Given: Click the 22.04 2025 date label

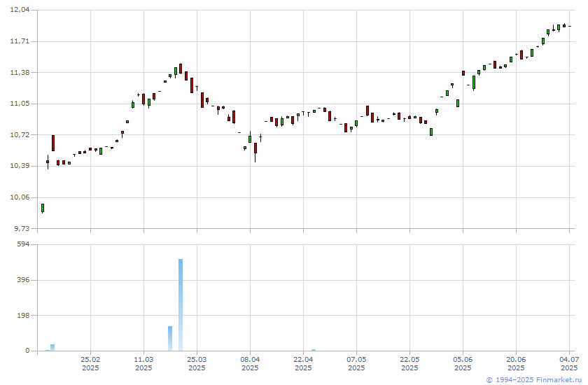Looking at the screenshot, I should coord(303,363).
